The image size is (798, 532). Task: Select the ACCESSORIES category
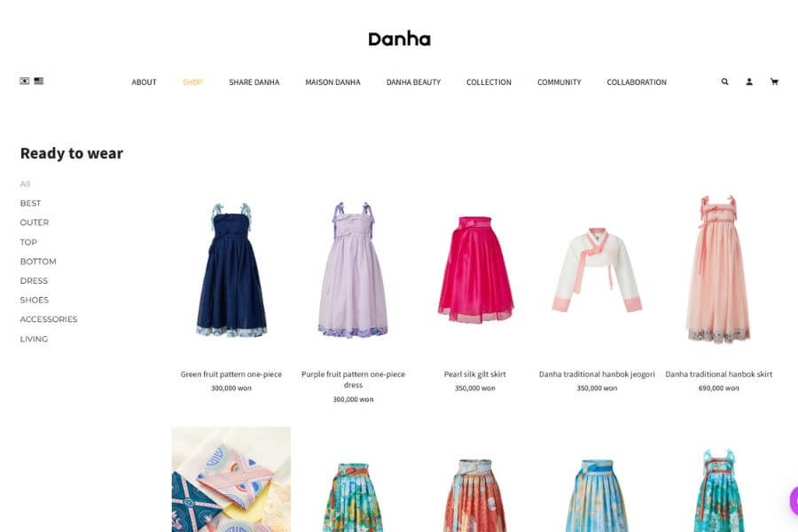click(49, 319)
